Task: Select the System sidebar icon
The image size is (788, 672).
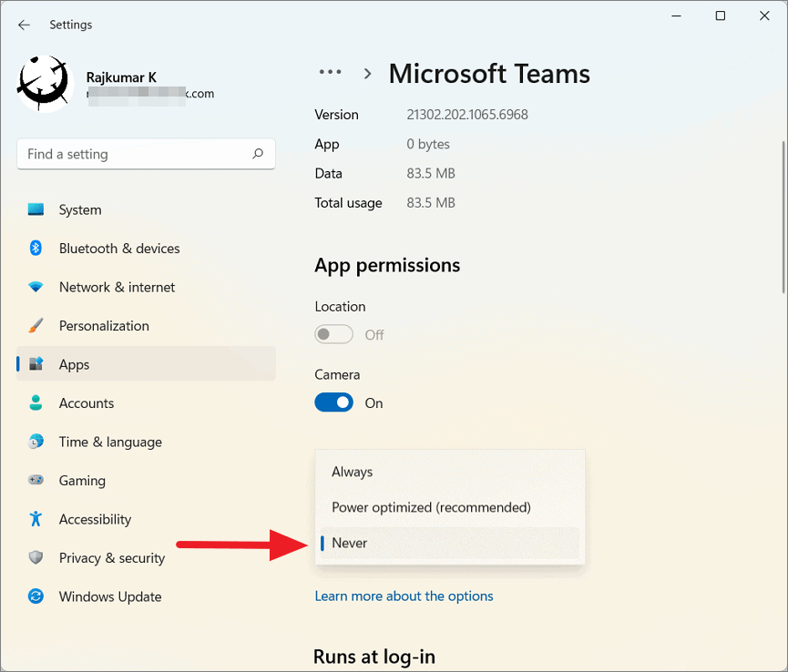Action: click(36, 209)
